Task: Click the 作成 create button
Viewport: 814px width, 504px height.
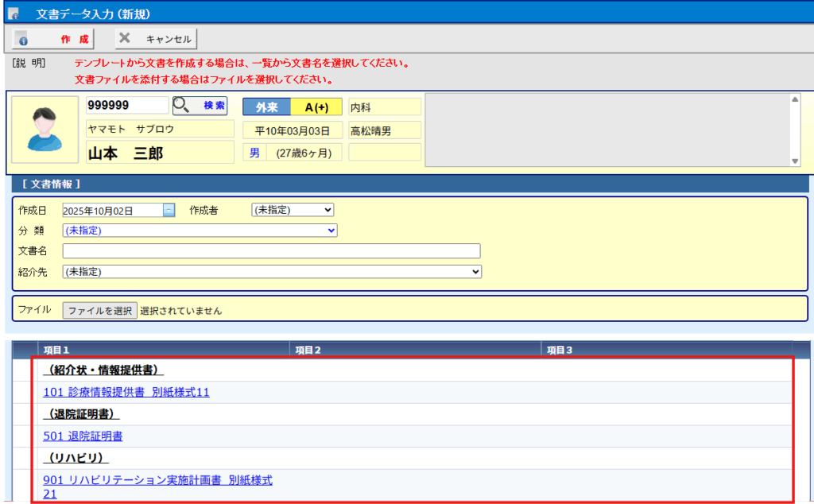Action: pos(53,38)
